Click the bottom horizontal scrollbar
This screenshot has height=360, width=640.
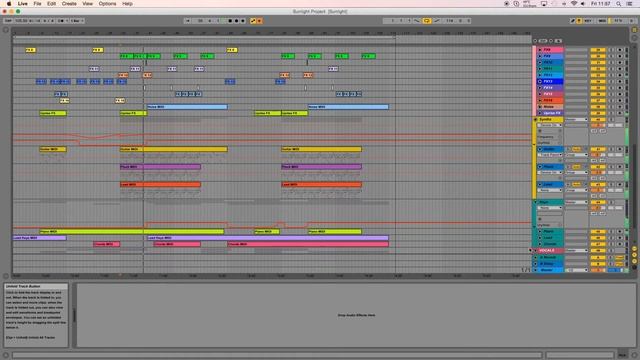coord(278,355)
